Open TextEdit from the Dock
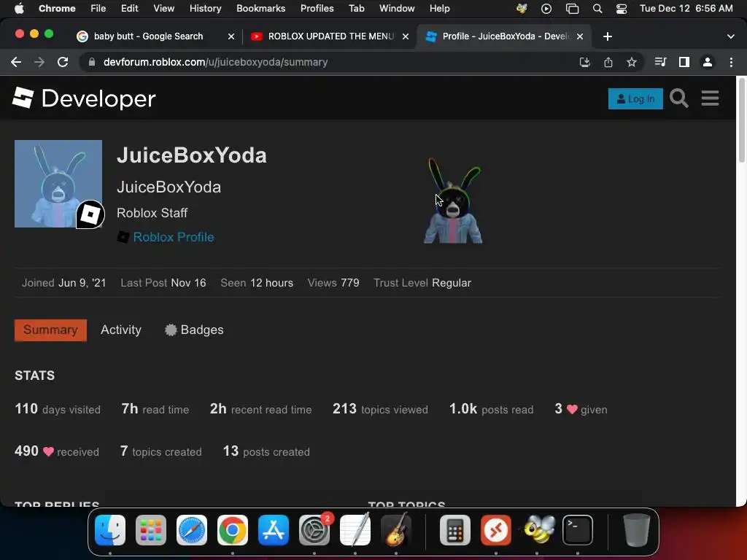747x560 pixels. 355,530
